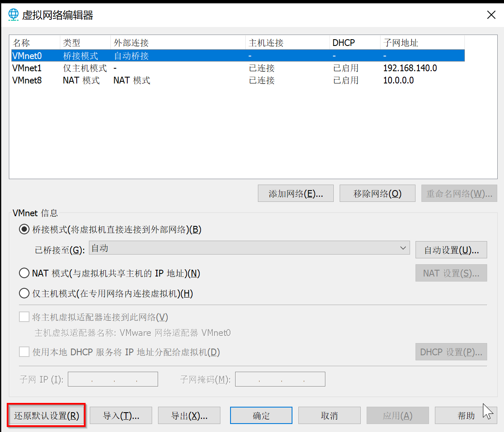Click 仅主机模式 type cell of VMnet1
Image resolution: width=504 pixels, height=432 pixels.
tap(85, 68)
